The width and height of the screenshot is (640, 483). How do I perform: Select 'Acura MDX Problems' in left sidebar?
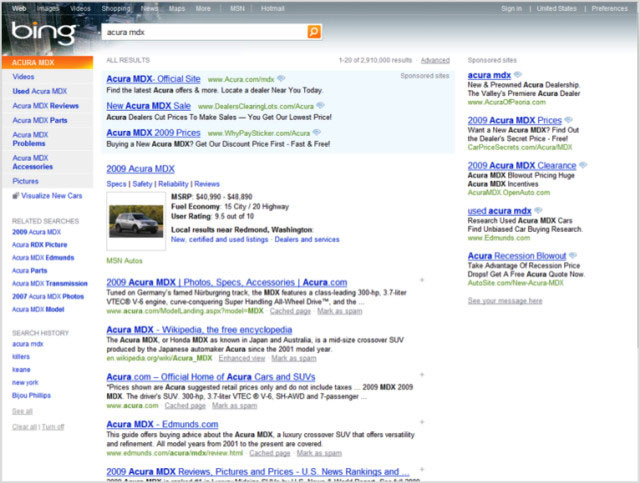tap(30, 139)
